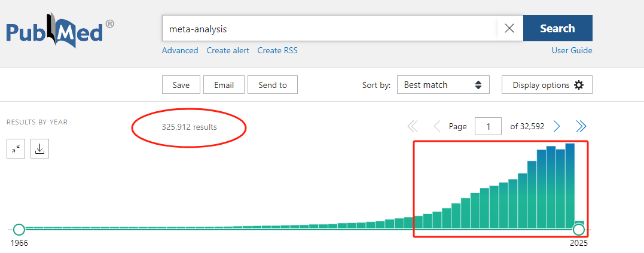The image size is (644, 253).
Task: Click the page number input field
Action: tap(488, 127)
